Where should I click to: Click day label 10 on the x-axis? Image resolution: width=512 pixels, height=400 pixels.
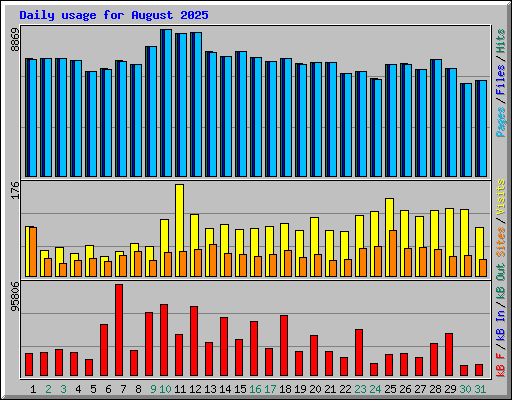165,389
